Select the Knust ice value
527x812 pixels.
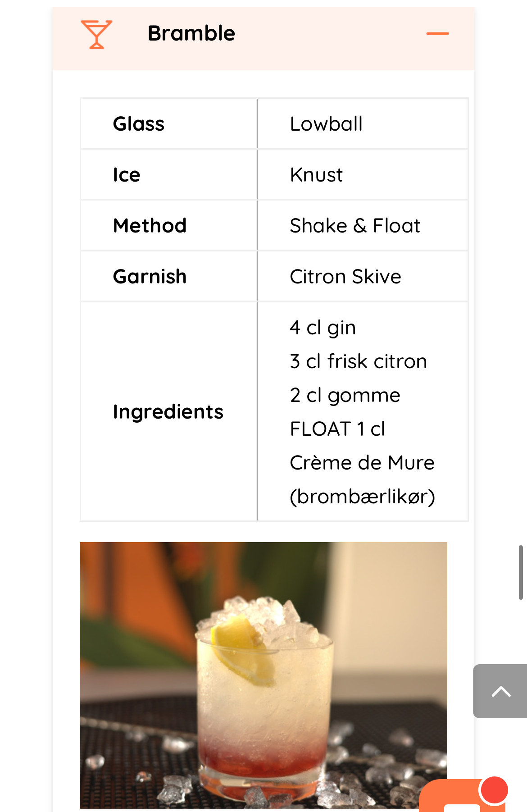(316, 175)
